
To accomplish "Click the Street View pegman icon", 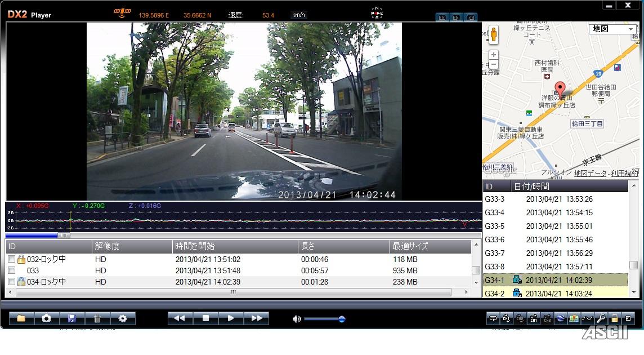I will click(494, 34).
